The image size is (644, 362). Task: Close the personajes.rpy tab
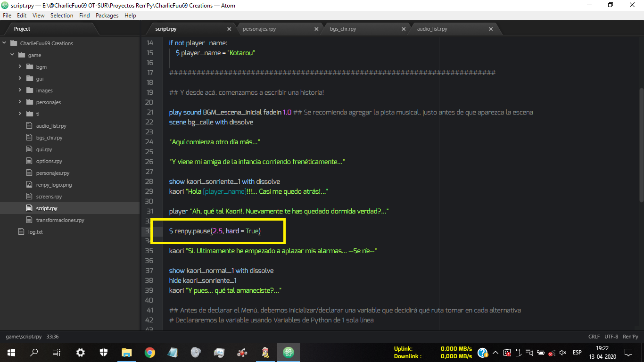(316, 29)
